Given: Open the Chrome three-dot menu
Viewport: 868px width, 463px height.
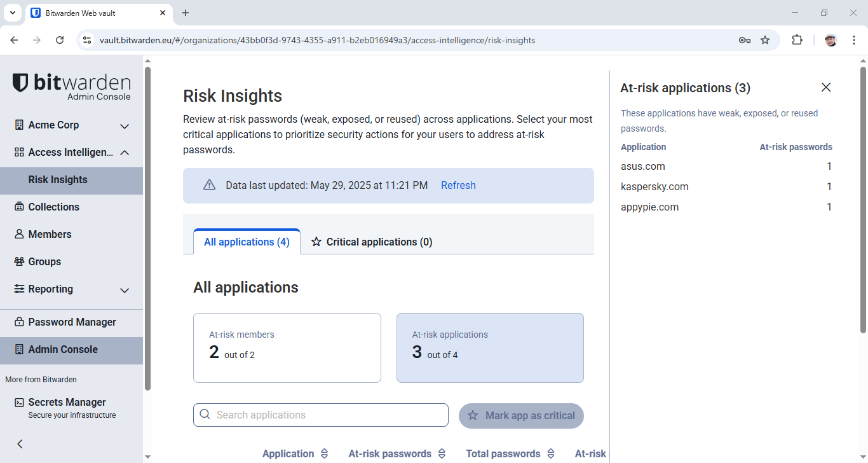Looking at the screenshot, I should (x=854, y=40).
